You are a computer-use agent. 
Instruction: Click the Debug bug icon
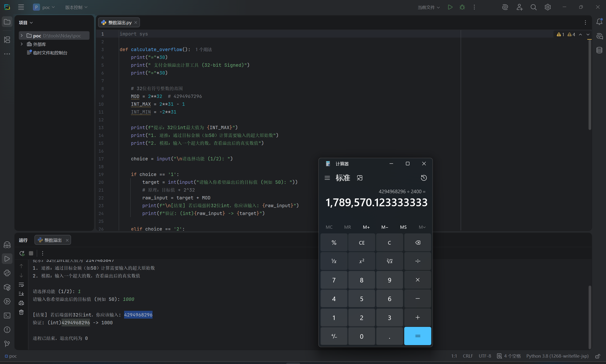click(x=462, y=7)
